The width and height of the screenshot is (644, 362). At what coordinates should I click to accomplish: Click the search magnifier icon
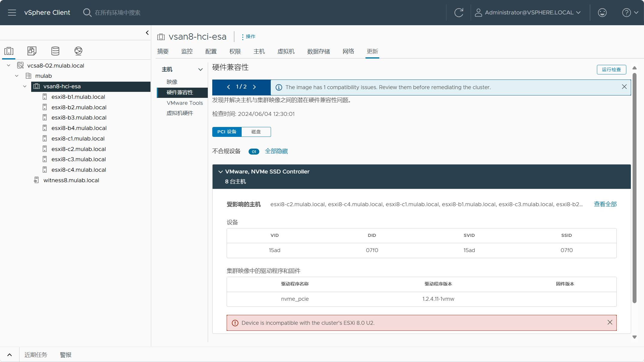click(87, 13)
